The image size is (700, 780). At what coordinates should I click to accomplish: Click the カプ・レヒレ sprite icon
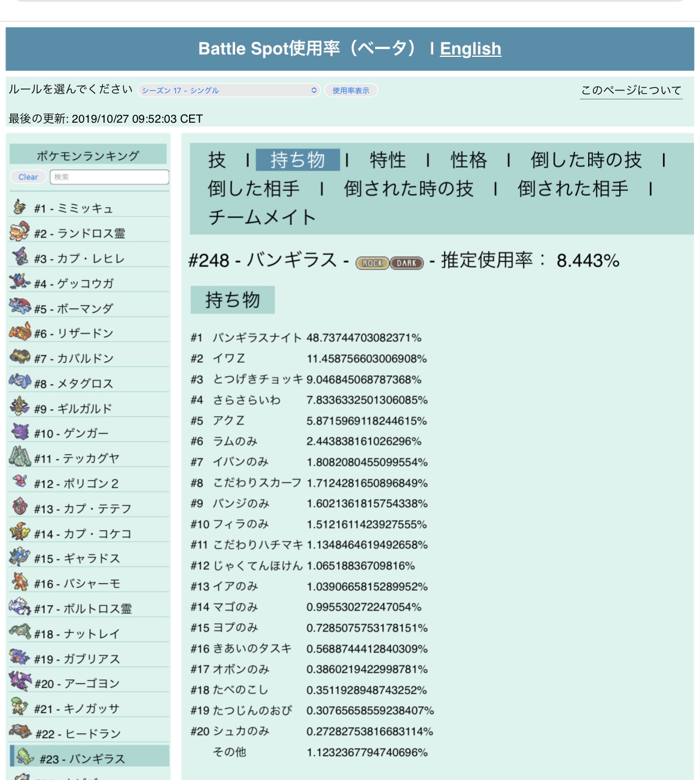pos(20,256)
